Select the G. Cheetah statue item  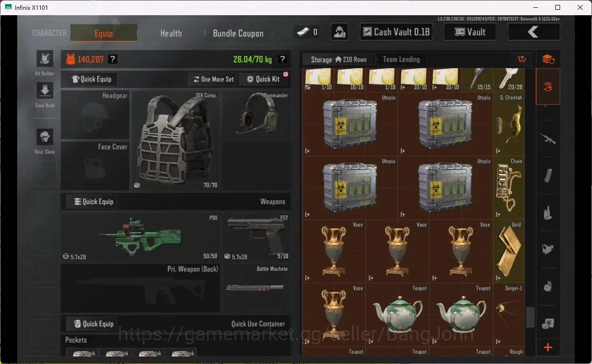509,125
